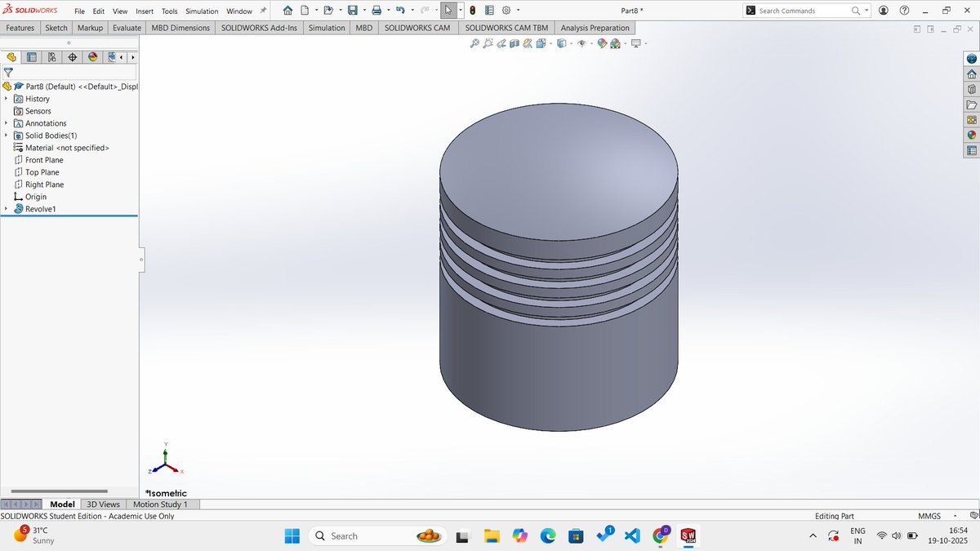Open Custom Properties in right task pane

click(971, 150)
